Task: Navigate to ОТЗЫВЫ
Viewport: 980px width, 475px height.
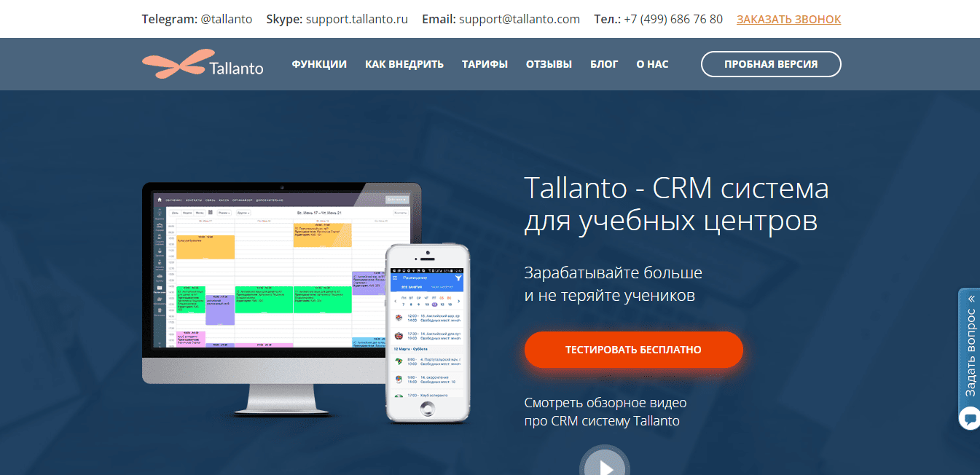Action: tap(549, 64)
